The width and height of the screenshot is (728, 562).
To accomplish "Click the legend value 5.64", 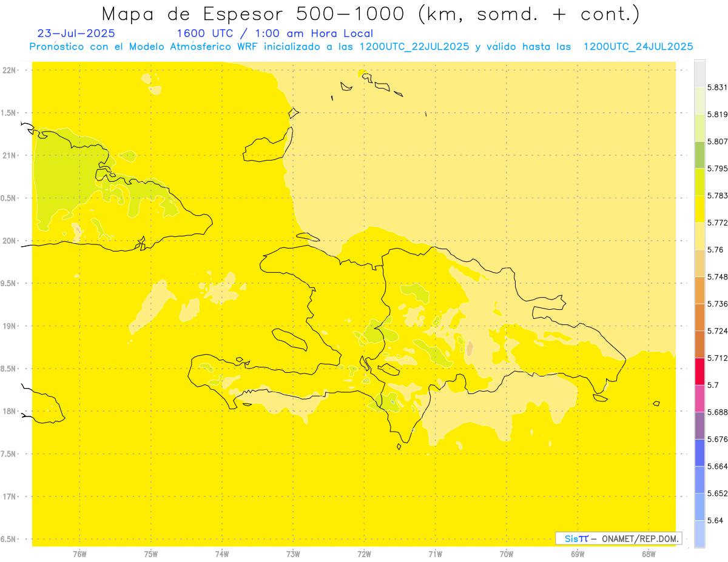I will [715, 520].
